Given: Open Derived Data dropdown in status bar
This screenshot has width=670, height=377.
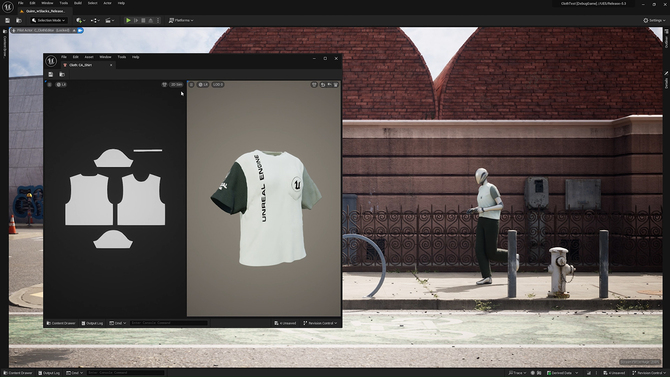Looking at the screenshot, I should pos(562,373).
